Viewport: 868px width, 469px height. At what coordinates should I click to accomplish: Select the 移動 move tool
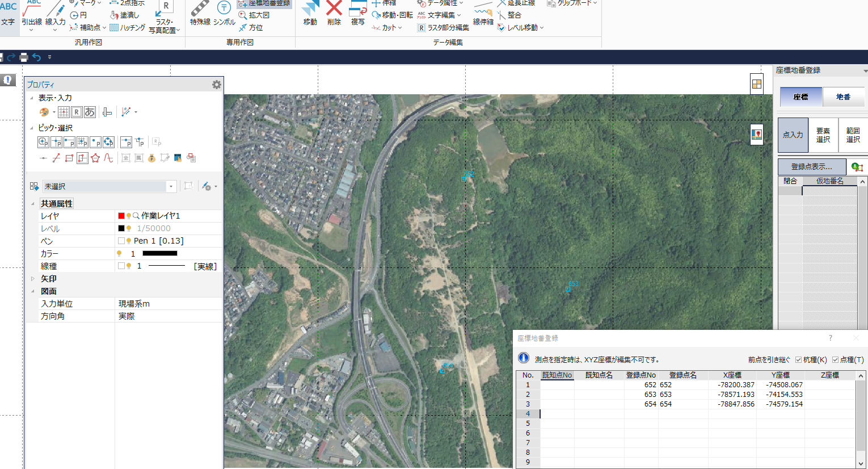point(310,13)
